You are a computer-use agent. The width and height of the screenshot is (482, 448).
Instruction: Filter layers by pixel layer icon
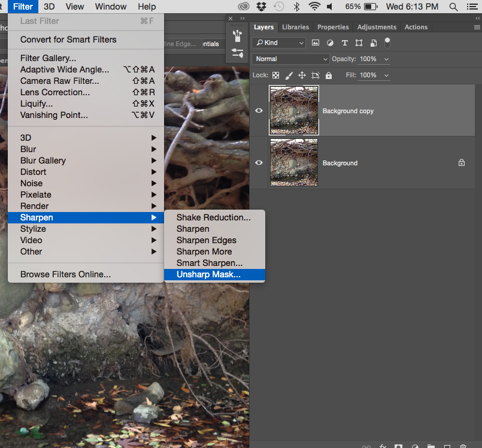(316, 43)
